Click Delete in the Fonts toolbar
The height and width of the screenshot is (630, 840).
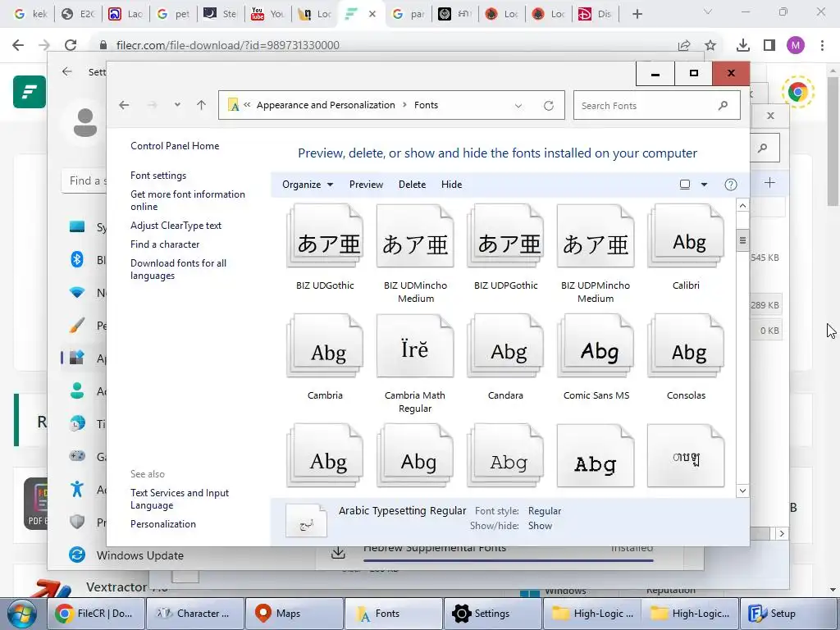pos(412,185)
